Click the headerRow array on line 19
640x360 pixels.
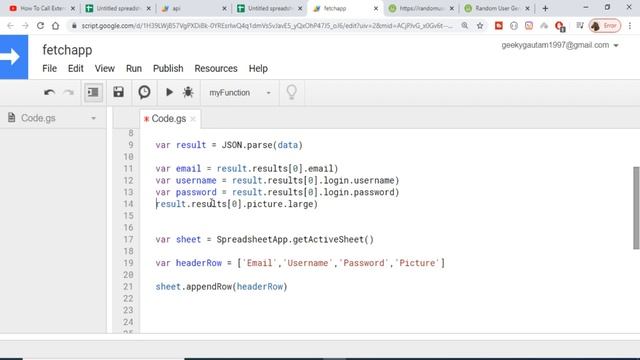point(341,263)
